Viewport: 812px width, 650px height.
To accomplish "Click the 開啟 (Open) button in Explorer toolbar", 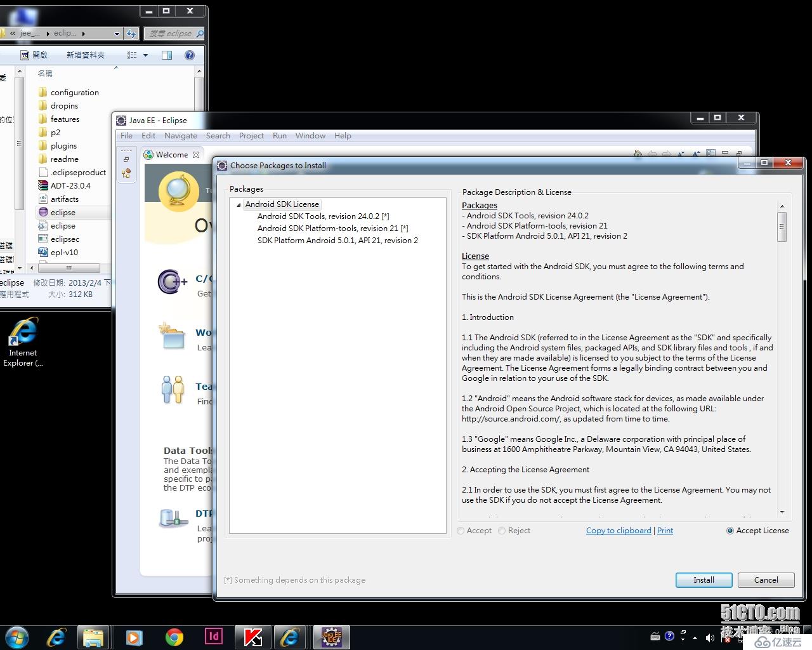I will click(34, 55).
